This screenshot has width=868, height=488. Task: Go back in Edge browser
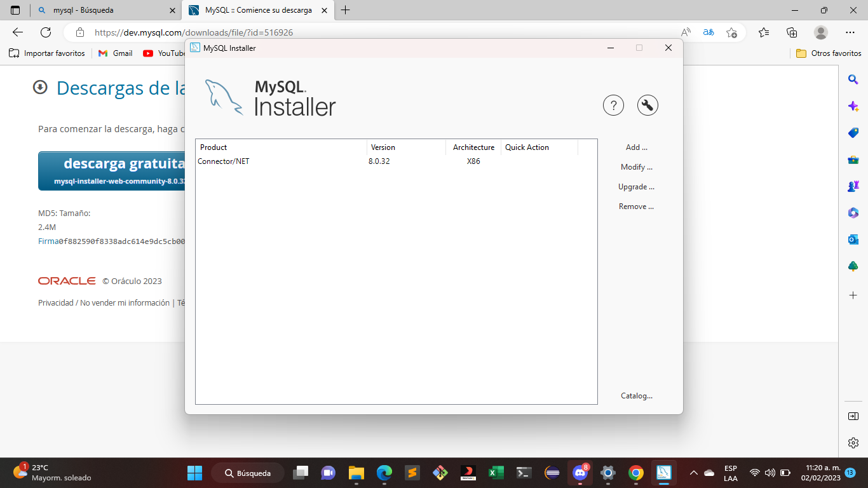tap(18, 32)
